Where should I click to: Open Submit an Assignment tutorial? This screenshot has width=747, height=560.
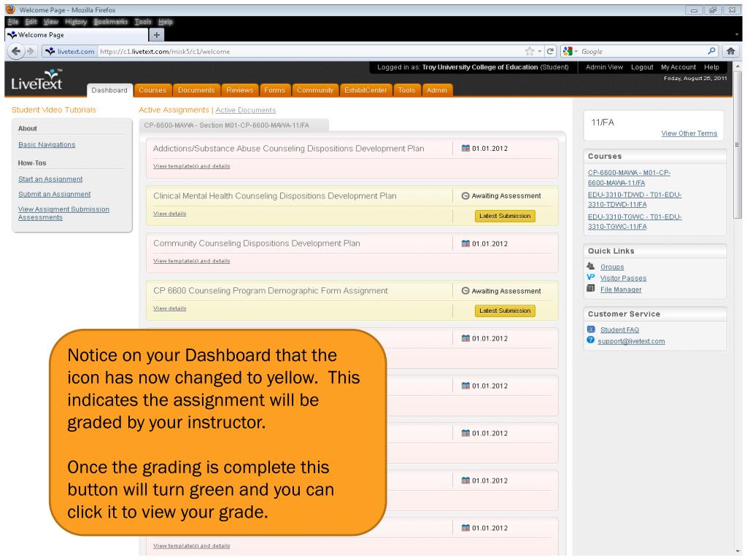[x=54, y=194]
